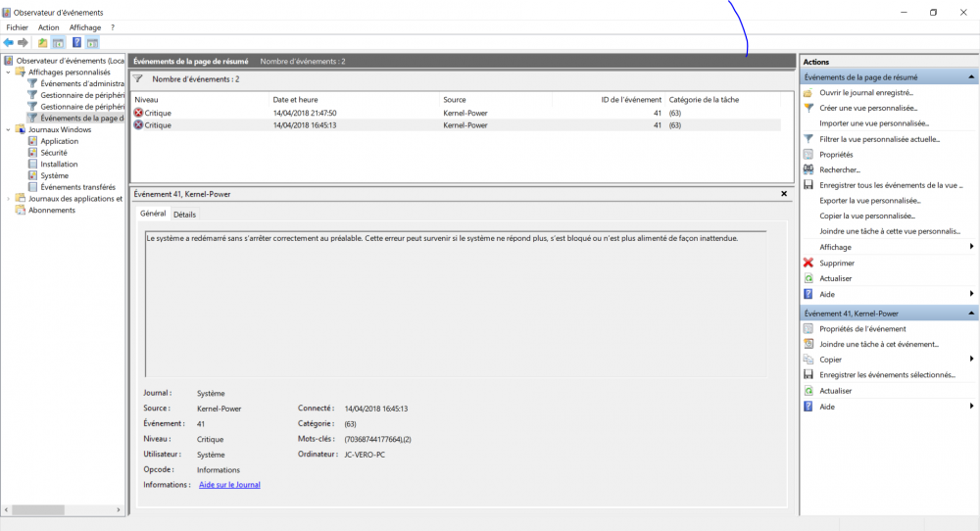The width and height of the screenshot is (980, 531).
Task: Close the event preview pane
Action: [x=784, y=194]
